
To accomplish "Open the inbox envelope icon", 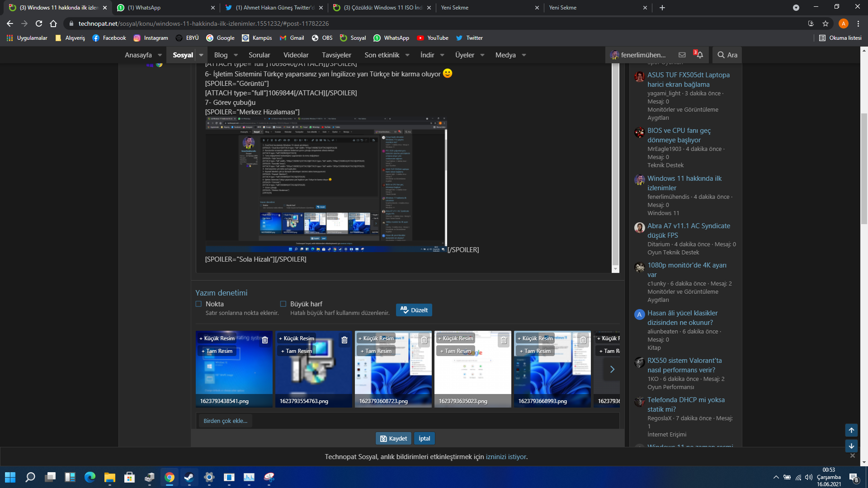I will (x=682, y=55).
